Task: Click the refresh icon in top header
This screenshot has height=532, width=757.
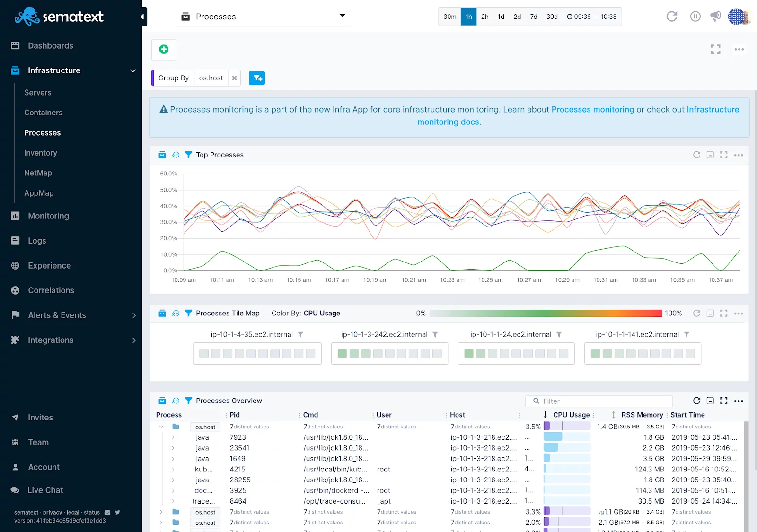Action: 671,17
